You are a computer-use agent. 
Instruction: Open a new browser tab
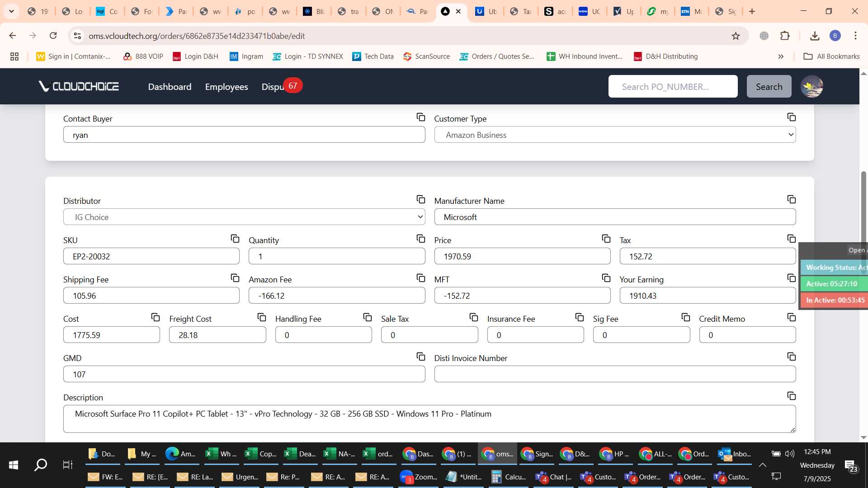(752, 11)
